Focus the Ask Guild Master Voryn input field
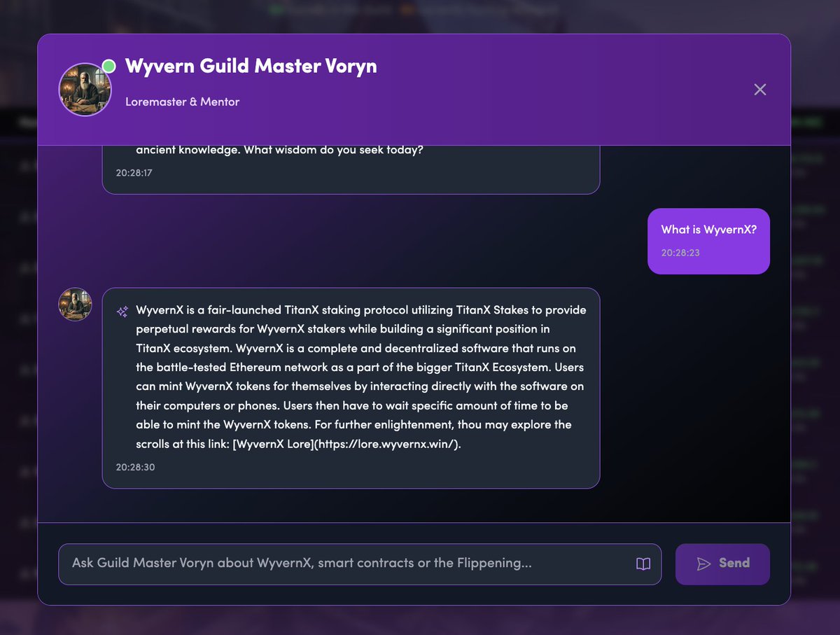840x635 pixels. coord(360,564)
